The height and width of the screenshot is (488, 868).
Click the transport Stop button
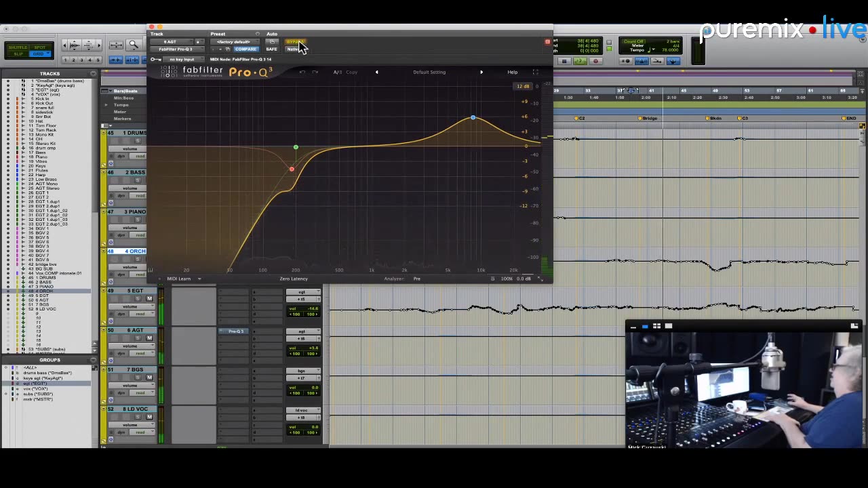(564, 61)
